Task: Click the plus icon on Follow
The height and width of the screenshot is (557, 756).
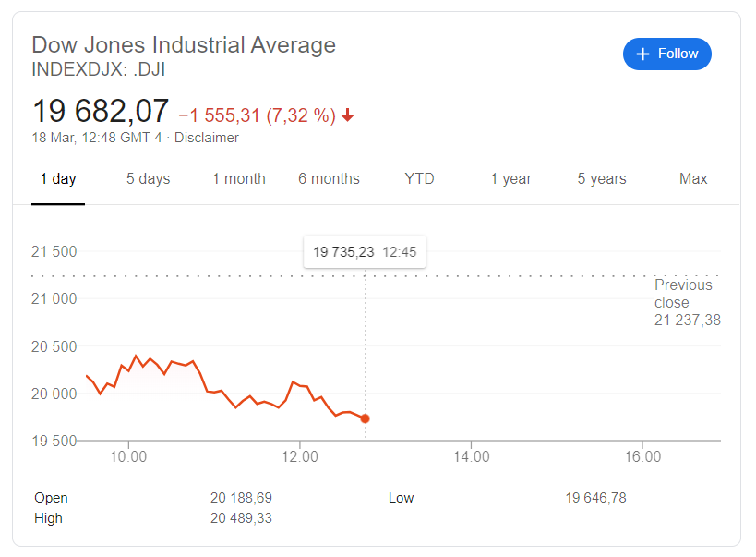Action: point(643,54)
